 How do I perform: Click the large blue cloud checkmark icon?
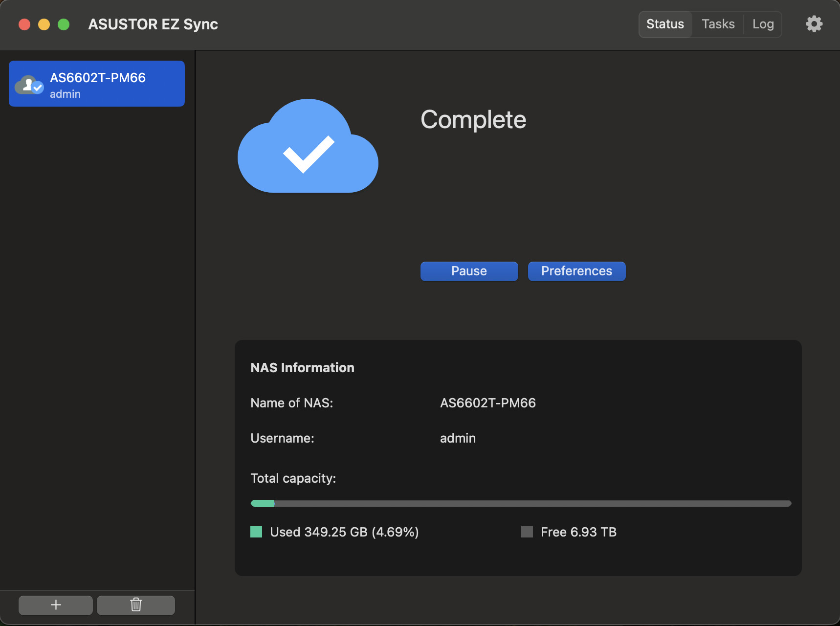[308, 147]
